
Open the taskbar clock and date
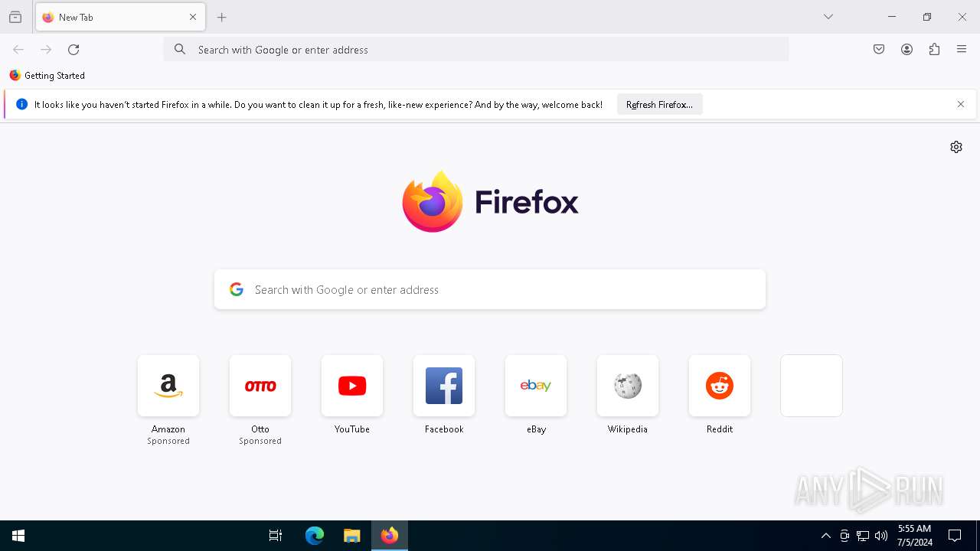click(914, 536)
